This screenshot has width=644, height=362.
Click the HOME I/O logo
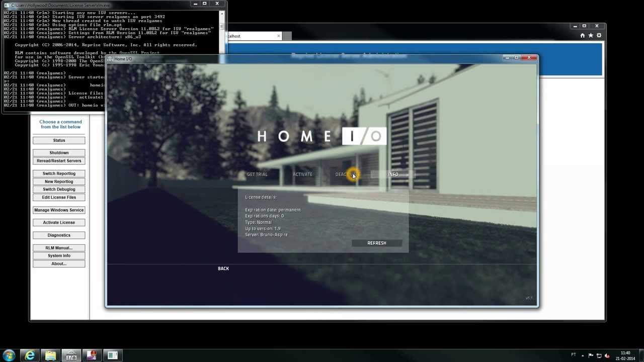click(x=321, y=136)
